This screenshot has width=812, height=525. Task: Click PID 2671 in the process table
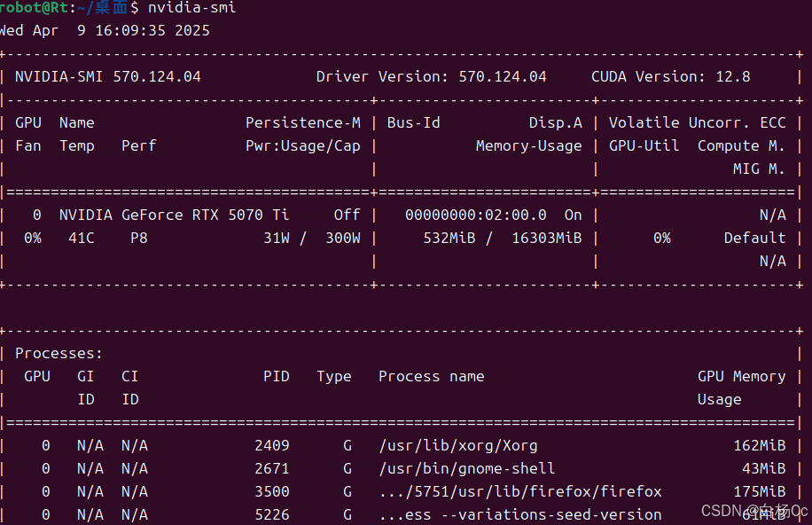[x=272, y=468]
